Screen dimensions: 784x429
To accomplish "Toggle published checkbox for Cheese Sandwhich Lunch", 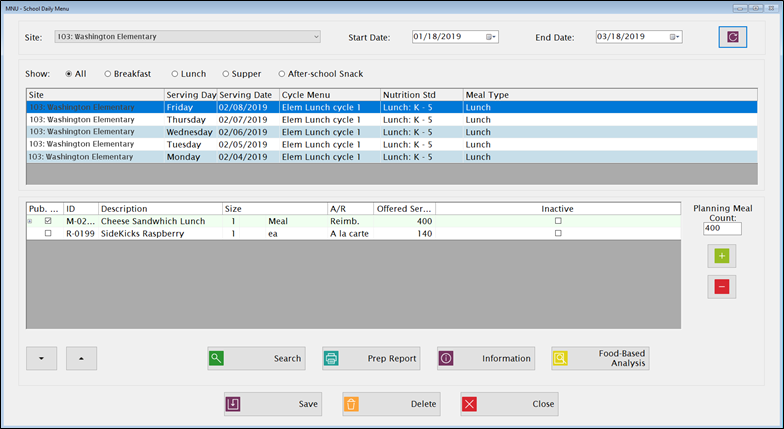I will (x=48, y=220).
